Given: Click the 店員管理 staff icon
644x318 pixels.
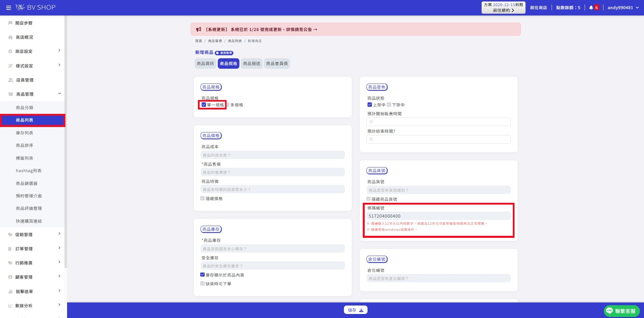Looking at the screenshot, I should click(10, 80).
